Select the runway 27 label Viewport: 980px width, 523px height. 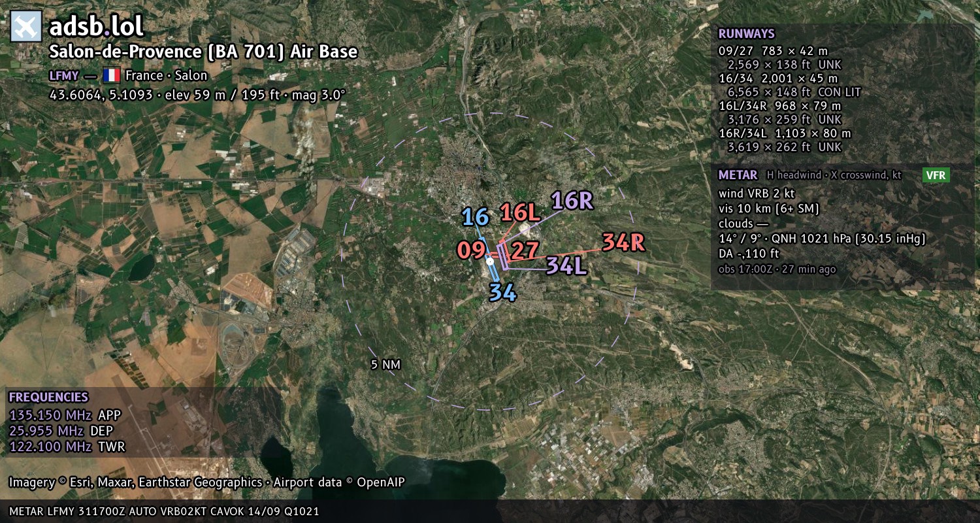[525, 250]
